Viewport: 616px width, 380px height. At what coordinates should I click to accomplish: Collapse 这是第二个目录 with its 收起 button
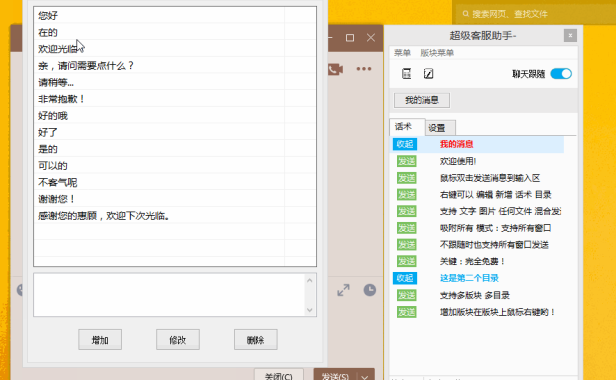405,278
